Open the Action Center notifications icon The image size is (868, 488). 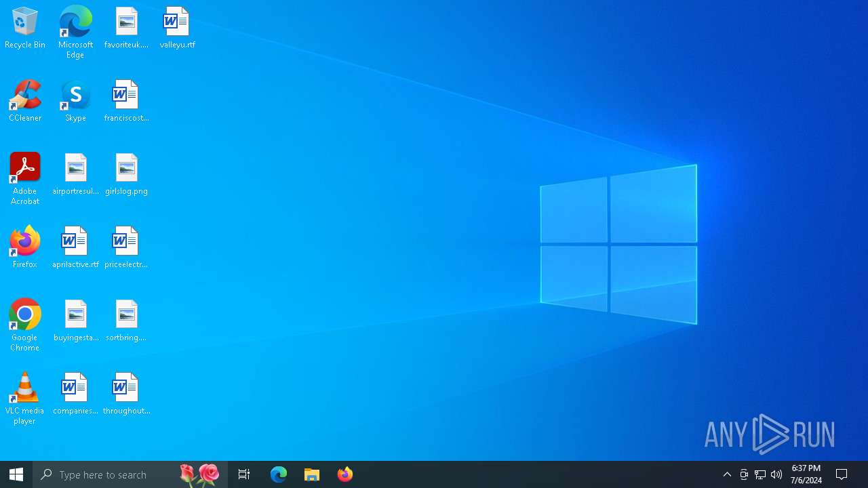842,474
